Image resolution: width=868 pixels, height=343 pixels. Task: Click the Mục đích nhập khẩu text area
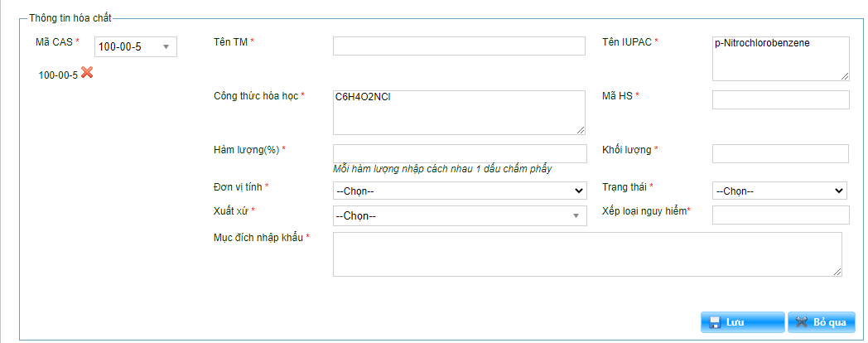pos(587,254)
